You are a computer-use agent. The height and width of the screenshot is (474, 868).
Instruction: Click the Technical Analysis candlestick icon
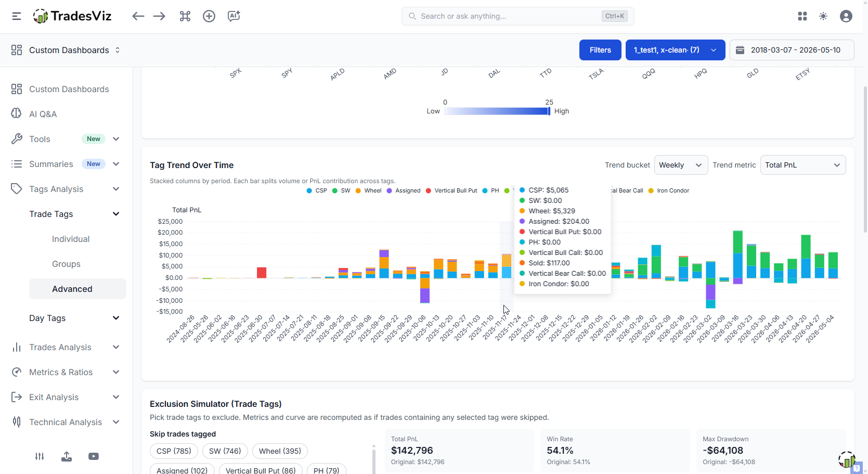pyautogui.click(x=17, y=422)
